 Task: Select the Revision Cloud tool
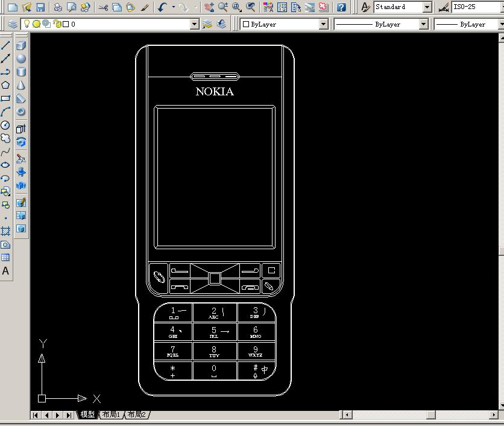tap(5, 138)
